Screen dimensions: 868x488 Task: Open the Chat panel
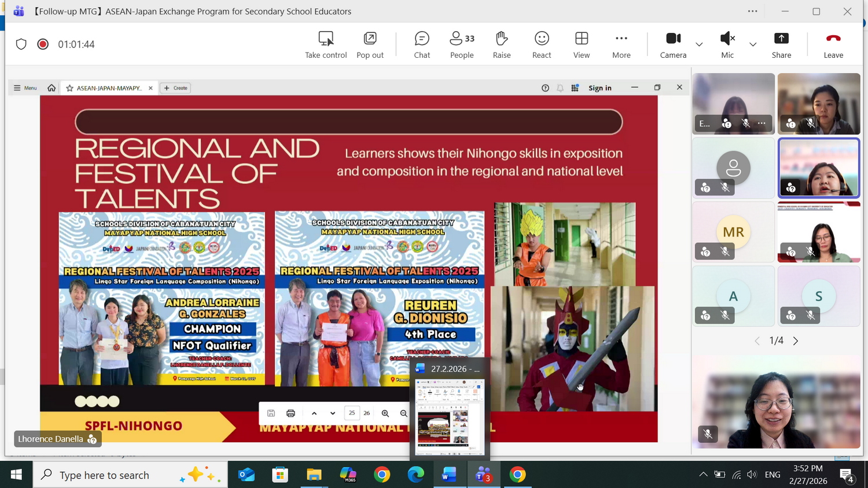coord(422,45)
